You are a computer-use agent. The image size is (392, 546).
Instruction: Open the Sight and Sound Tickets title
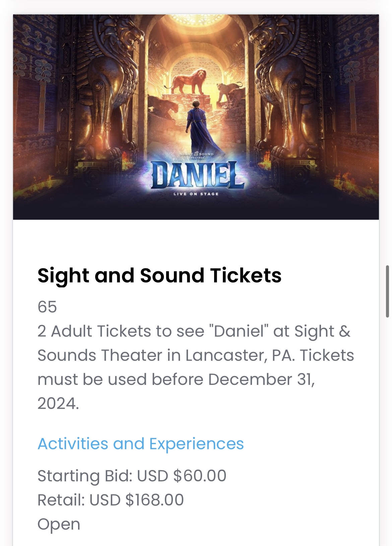coord(159,276)
